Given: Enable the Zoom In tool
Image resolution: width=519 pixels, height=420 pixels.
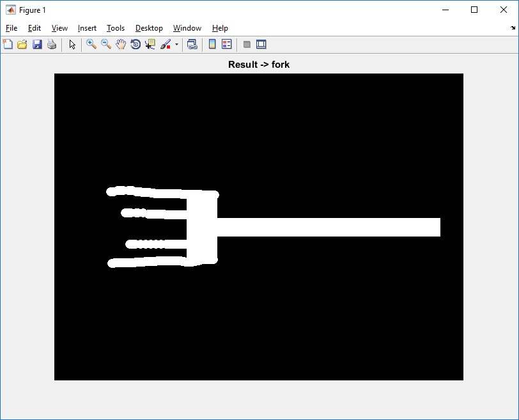Looking at the screenshot, I should 91,45.
